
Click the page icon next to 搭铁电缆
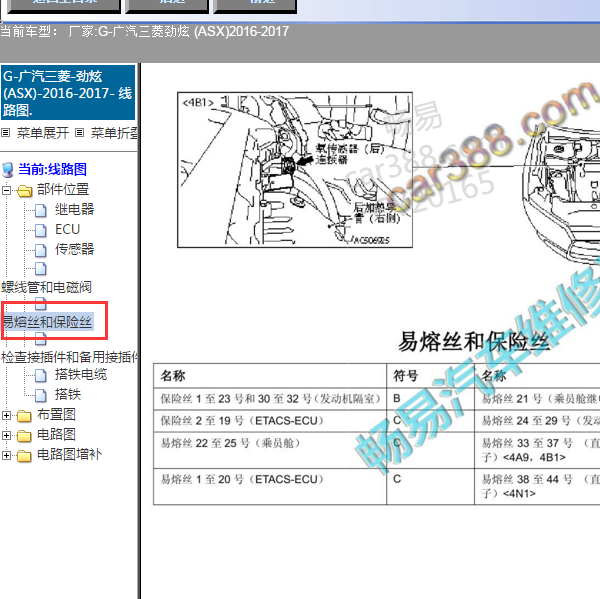click(41, 375)
